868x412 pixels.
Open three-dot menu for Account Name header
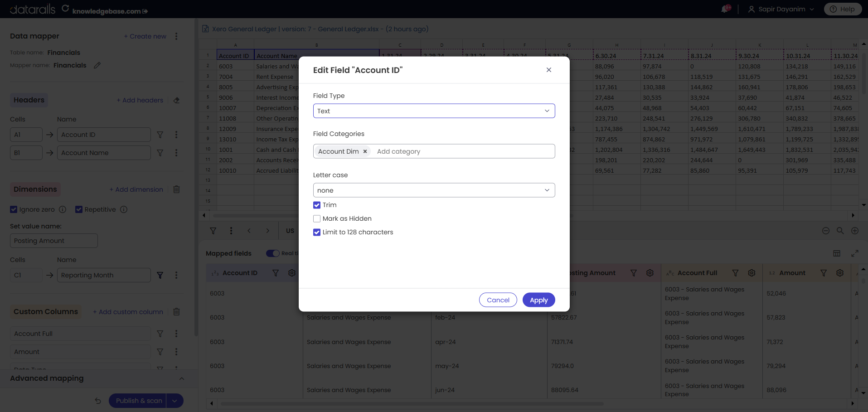pyautogui.click(x=176, y=153)
